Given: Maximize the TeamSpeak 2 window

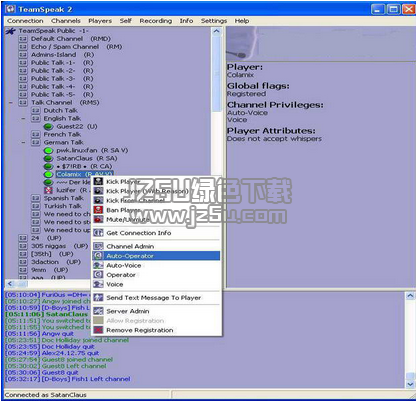Looking at the screenshot, I should click(x=393, y=9).
